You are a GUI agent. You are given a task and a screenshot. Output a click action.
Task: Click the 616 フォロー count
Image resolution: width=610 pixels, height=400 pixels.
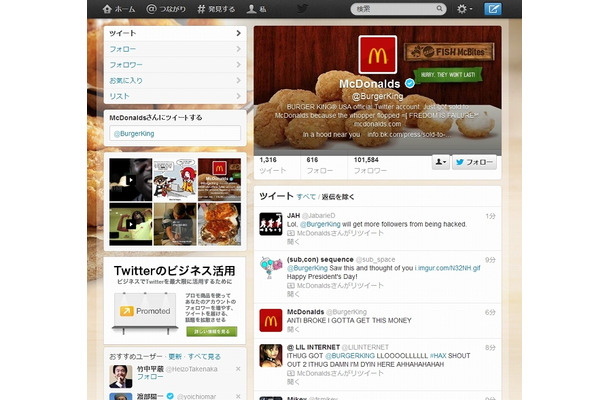319,165
